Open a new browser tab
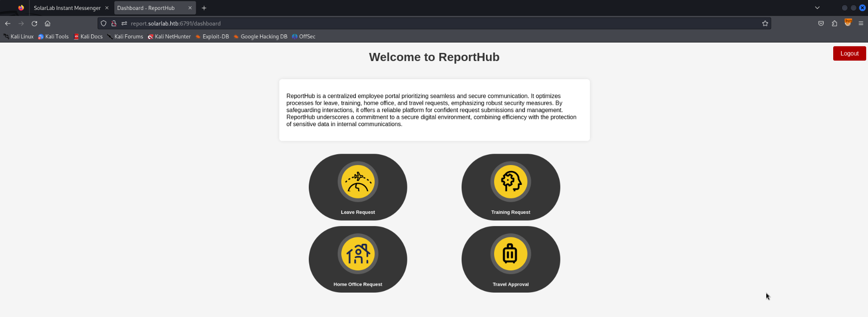 click(204, 8)
